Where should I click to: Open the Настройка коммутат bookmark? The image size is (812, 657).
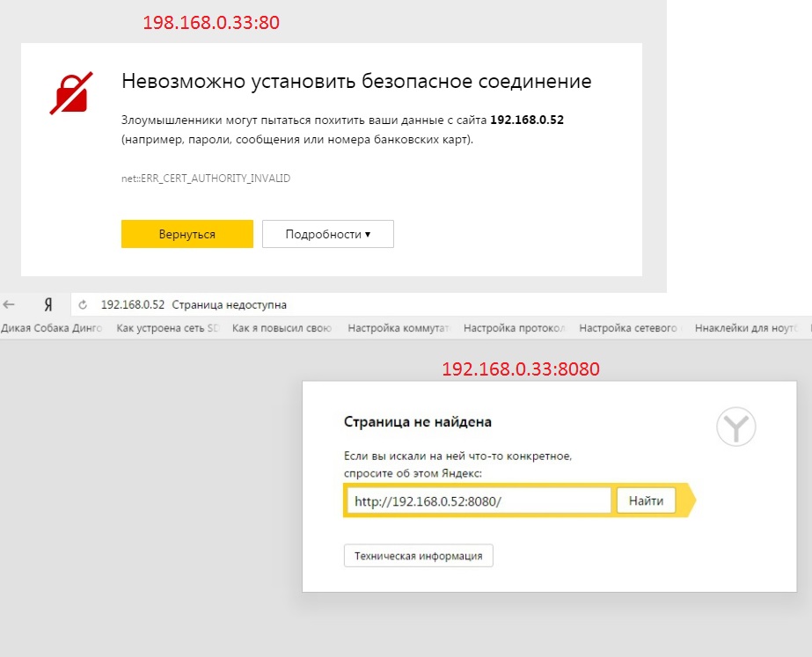pos(399,328)
